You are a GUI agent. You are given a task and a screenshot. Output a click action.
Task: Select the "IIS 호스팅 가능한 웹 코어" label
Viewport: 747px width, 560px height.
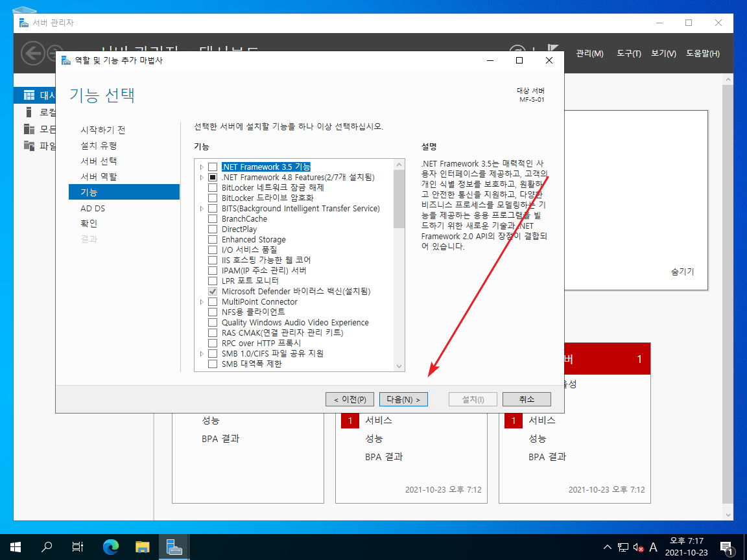click(266, 261)
